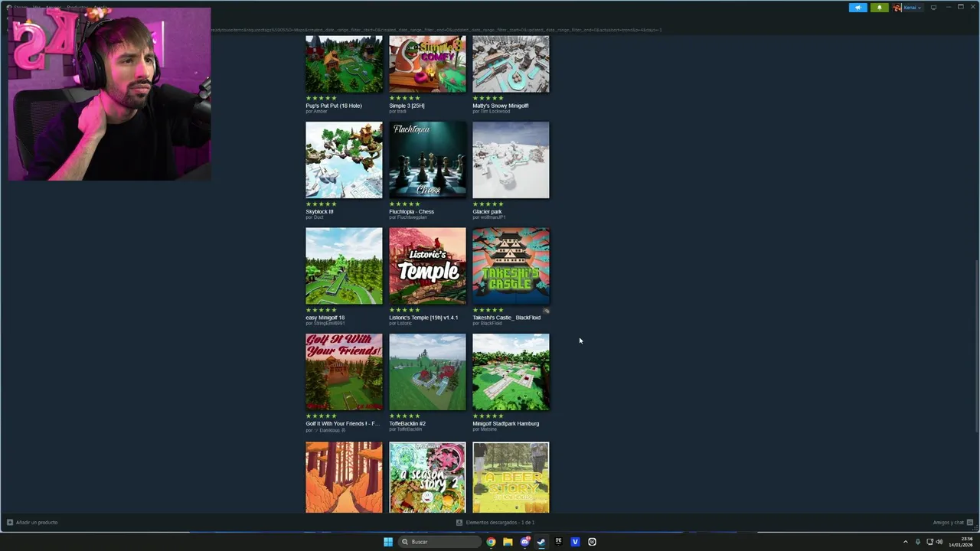Click the Fluchtopia - Chess title link

411,211
